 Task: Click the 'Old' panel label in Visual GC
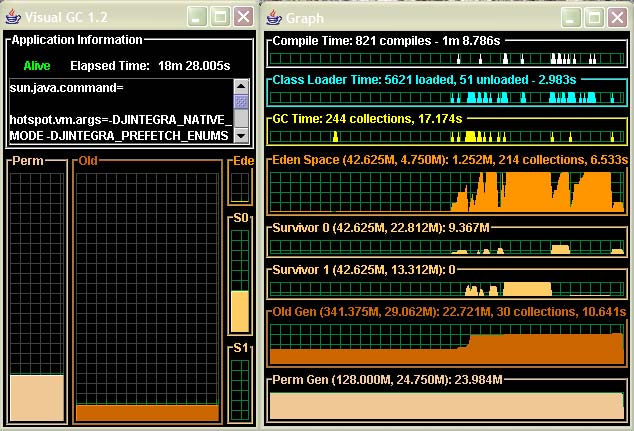[88, 161]
